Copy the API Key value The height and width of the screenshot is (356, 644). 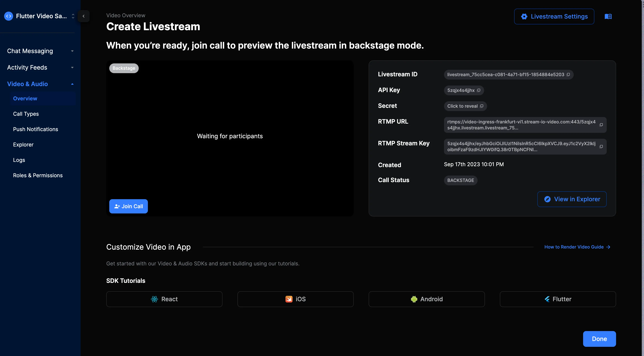click(479, 90)
